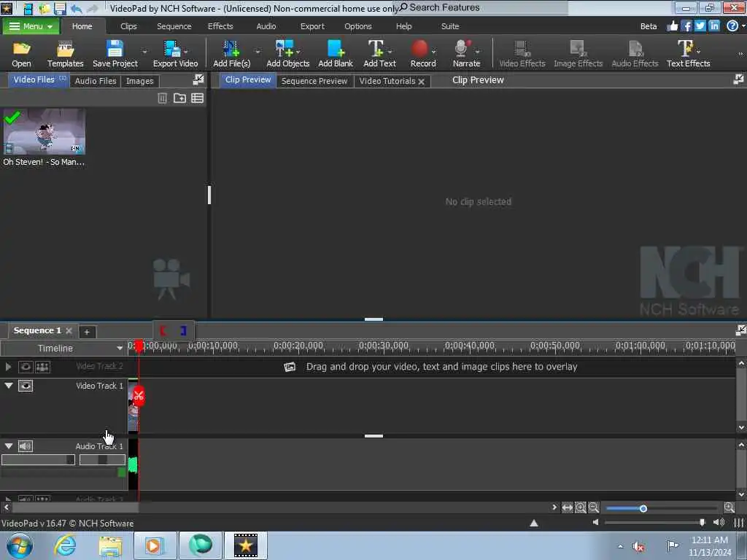The width and height of the screenshot is (747, 560).
Task: Collapse Video Track 1 triangle
Action: click(x=9, y=386)
